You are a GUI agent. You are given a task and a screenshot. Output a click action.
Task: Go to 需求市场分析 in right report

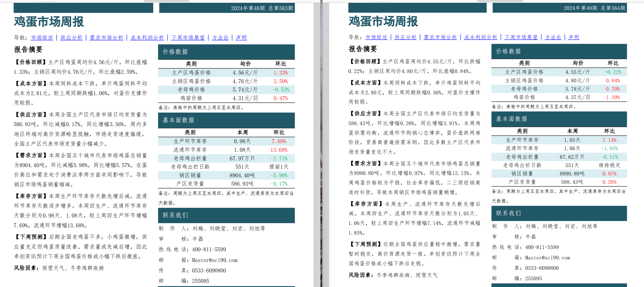pyautogui.click(x=440, y=37)
